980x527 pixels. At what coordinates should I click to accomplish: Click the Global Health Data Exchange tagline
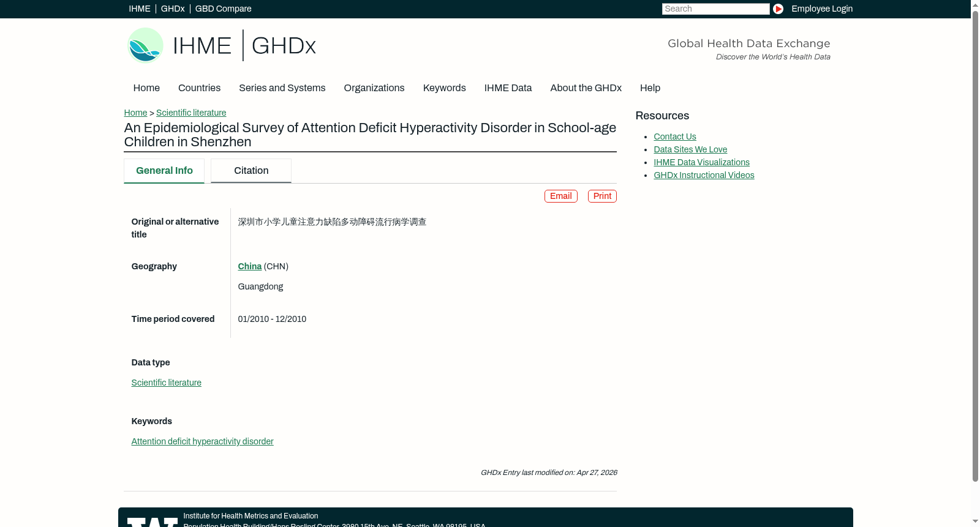coord(748,43)
